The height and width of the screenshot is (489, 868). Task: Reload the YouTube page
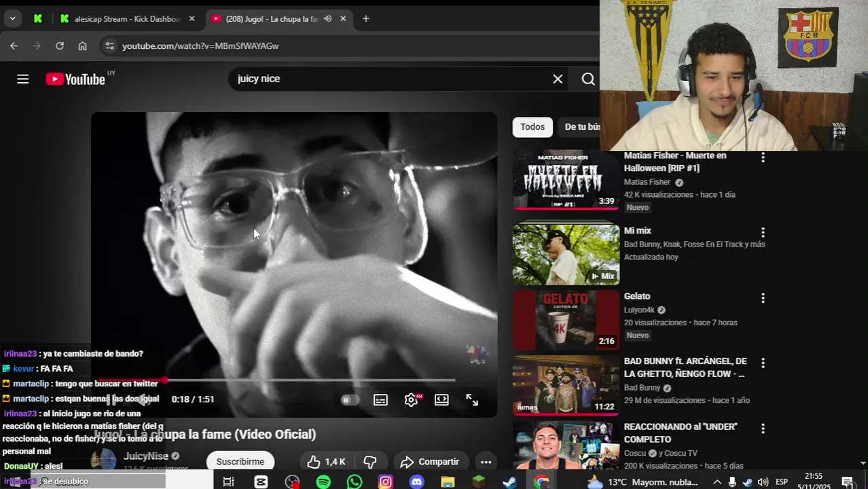(60, 46)
